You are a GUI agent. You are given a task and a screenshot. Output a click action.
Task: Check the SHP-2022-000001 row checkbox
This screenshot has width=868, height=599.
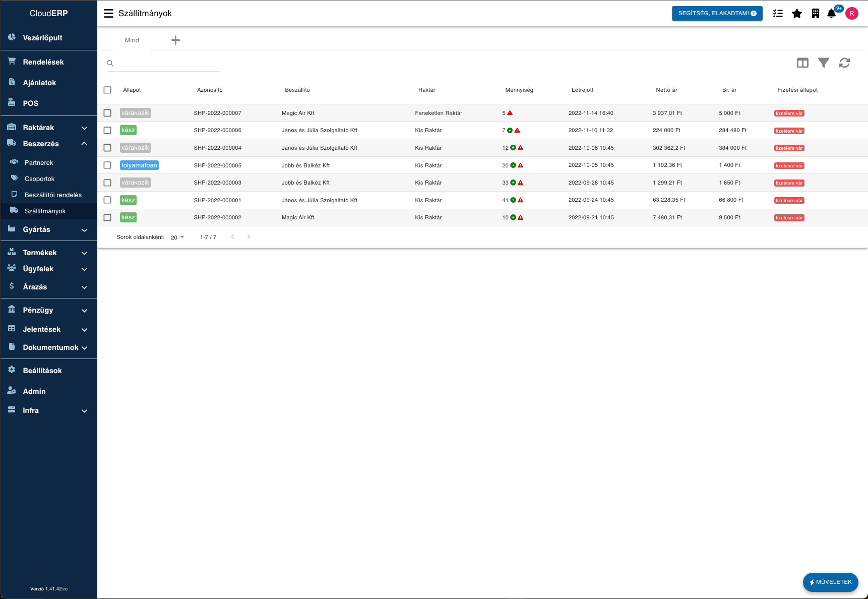click(x=107, y=200)
